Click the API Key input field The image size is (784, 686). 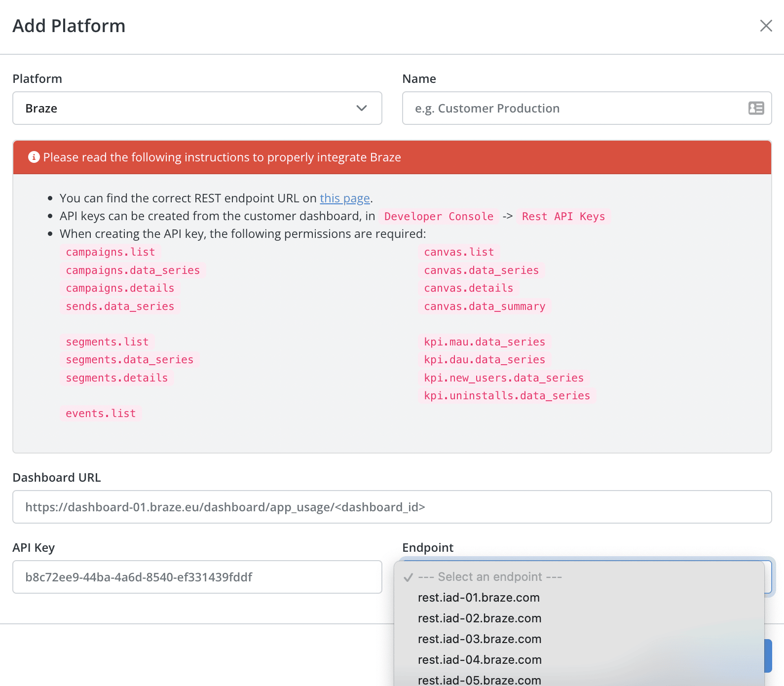tap(197, 577)
